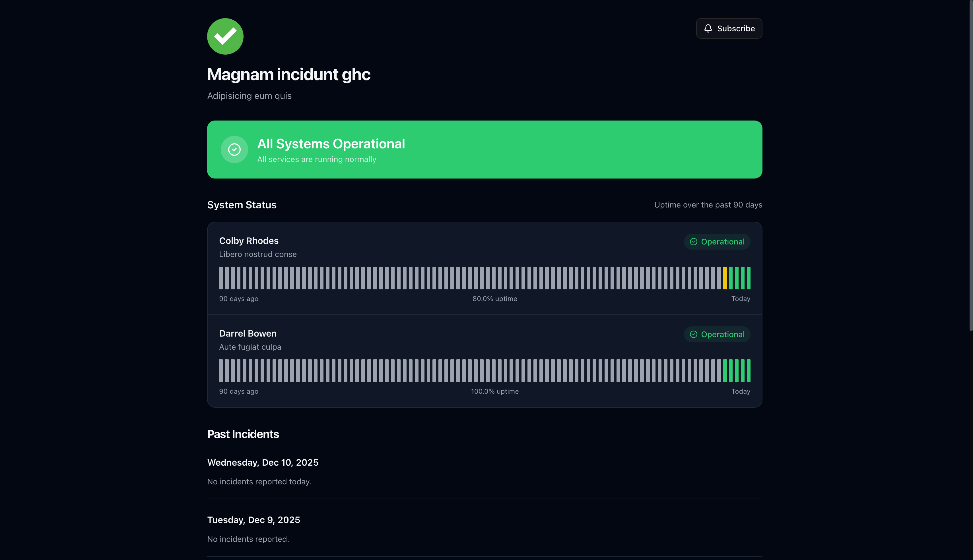Screen dimensions: 973x560
Task: Click the Operational badge icon for Darrel Bowen
Action: click(x=693, y=334)
